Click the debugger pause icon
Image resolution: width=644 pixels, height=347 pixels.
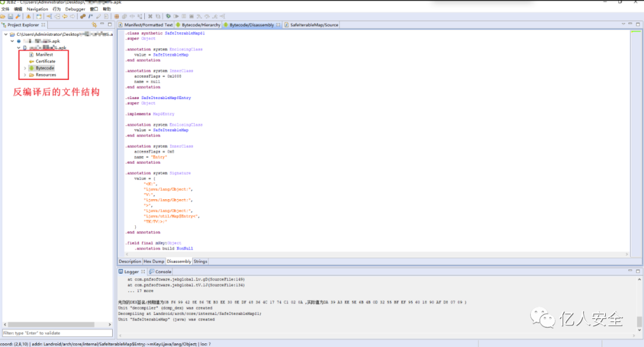pos(184,17)
